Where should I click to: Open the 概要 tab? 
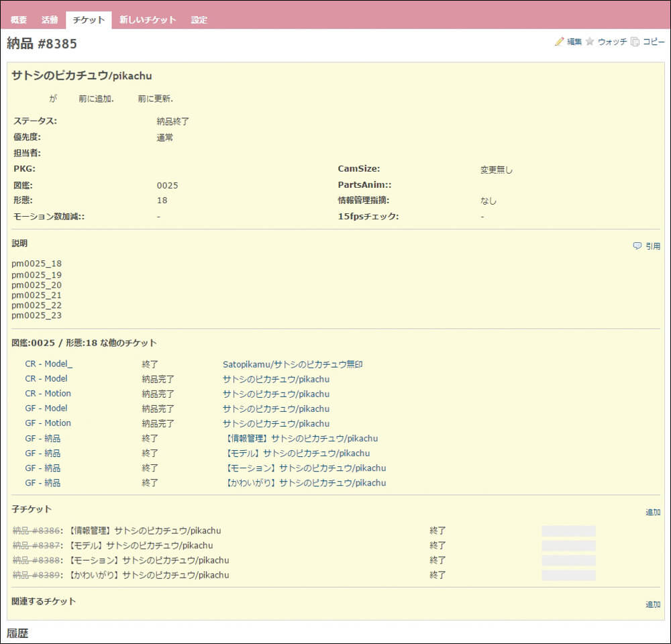point(18,19)
